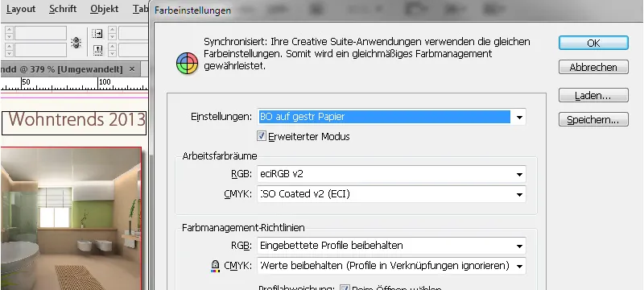Screen dimensions: 644x290
Task: Click the Arbeitsfarbräume group label
Action: coord(220,156)
